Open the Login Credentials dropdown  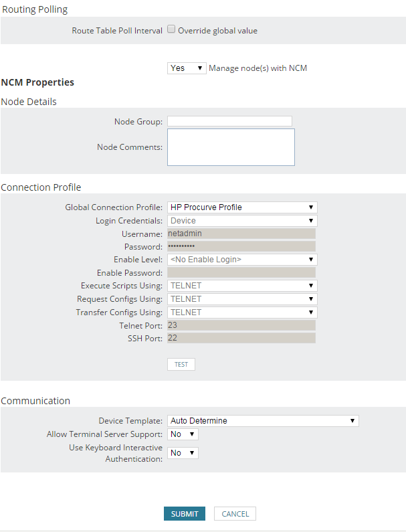point(242,221)
